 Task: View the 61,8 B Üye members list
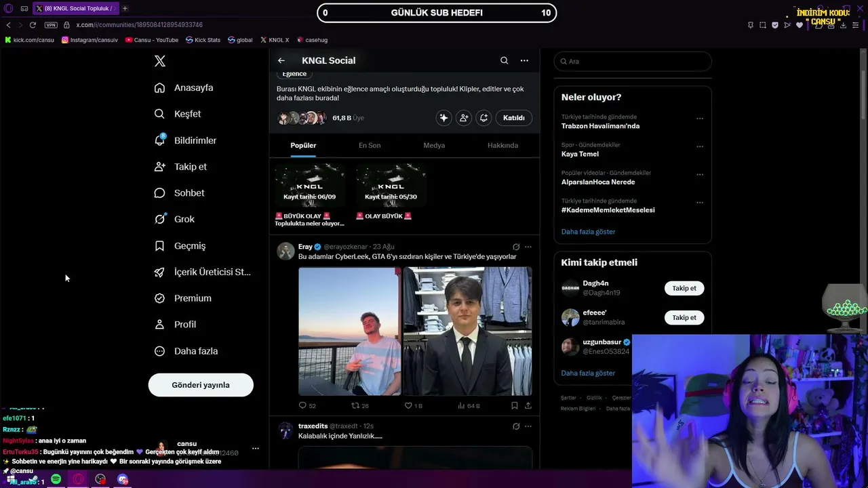[348, 118]
